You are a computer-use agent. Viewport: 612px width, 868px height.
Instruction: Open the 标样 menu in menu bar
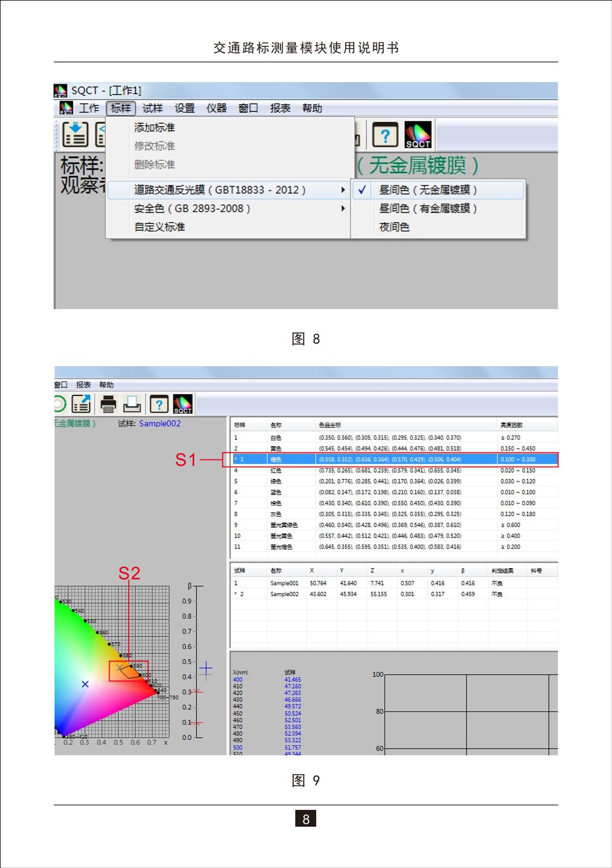[121, 108]
